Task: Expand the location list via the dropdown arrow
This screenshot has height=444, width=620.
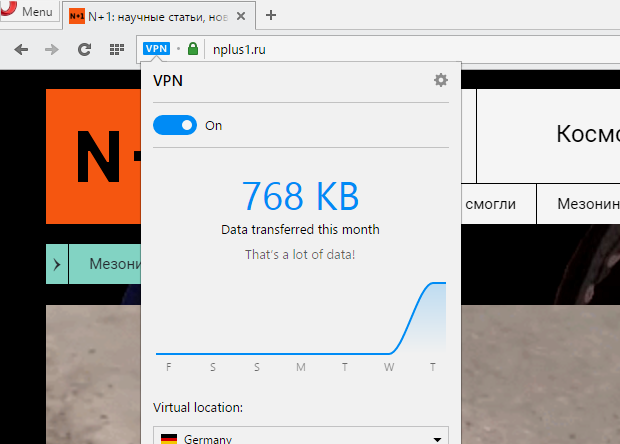Action: (437, 439)
